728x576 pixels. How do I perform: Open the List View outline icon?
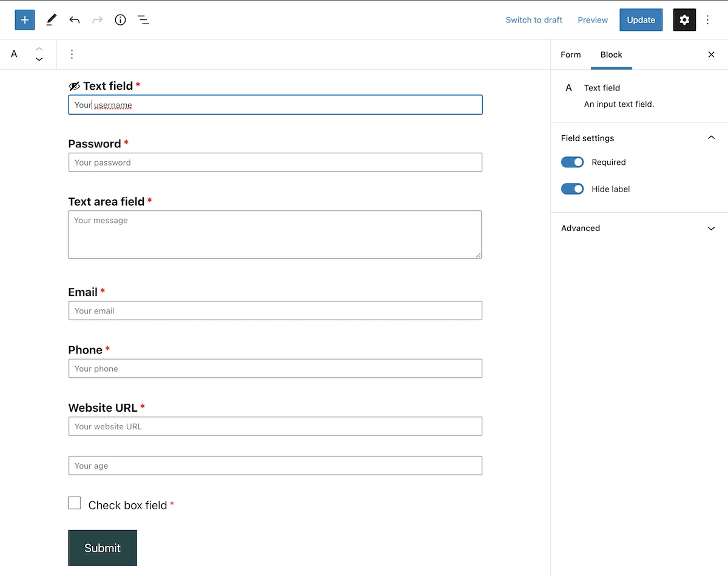(x=143, y=20)
